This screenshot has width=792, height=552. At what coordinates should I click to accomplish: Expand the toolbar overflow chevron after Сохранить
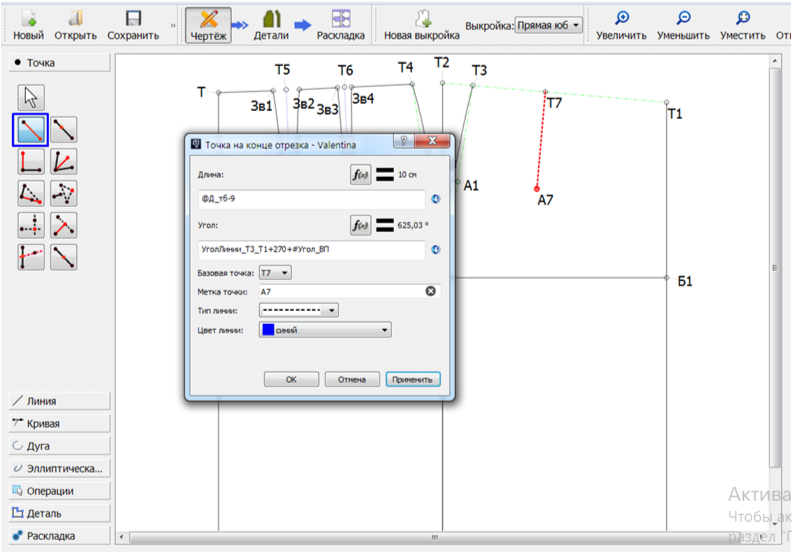point(173,25)
